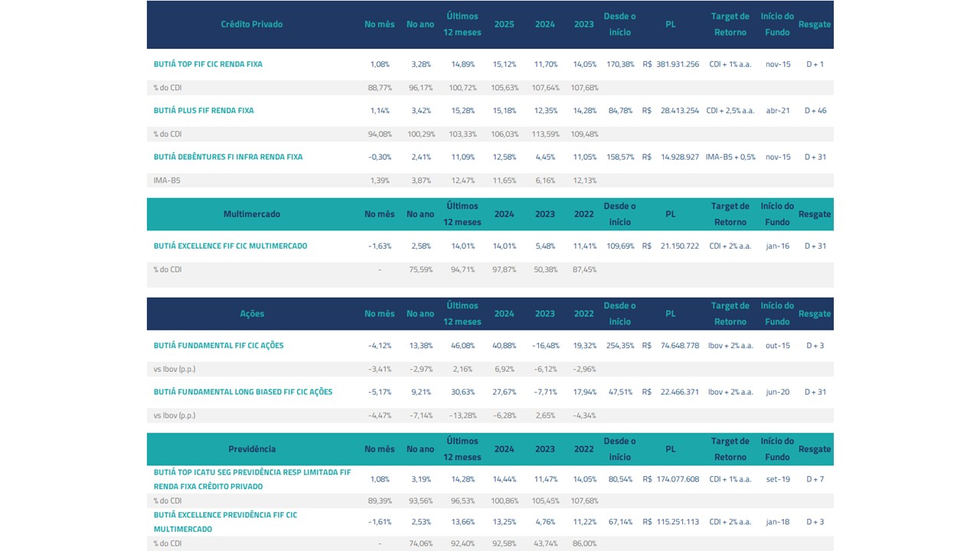Open the BUTIÁ TOP FIF CIC RENDA FIXA fund
Image resolution: width=980 pixels, height=551 pixels.
(x=207, y=64)
